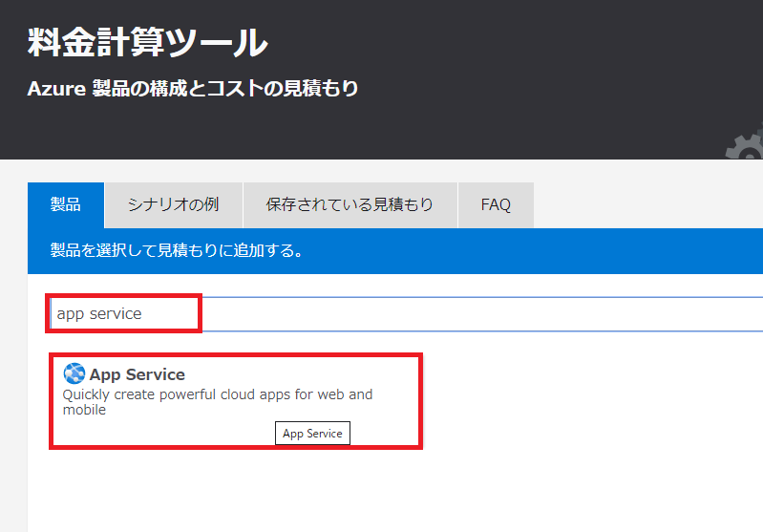
Task: Open the シナリオの例 tab
Action: coord(173,205)
